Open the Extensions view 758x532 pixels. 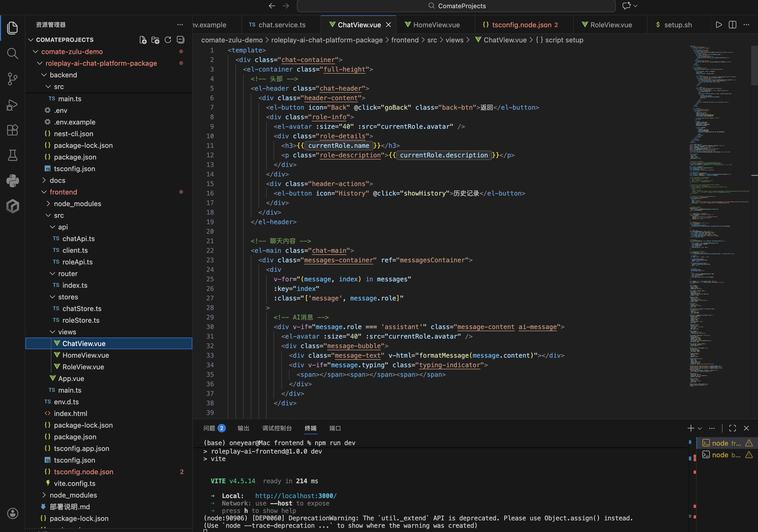pos(12,130)
